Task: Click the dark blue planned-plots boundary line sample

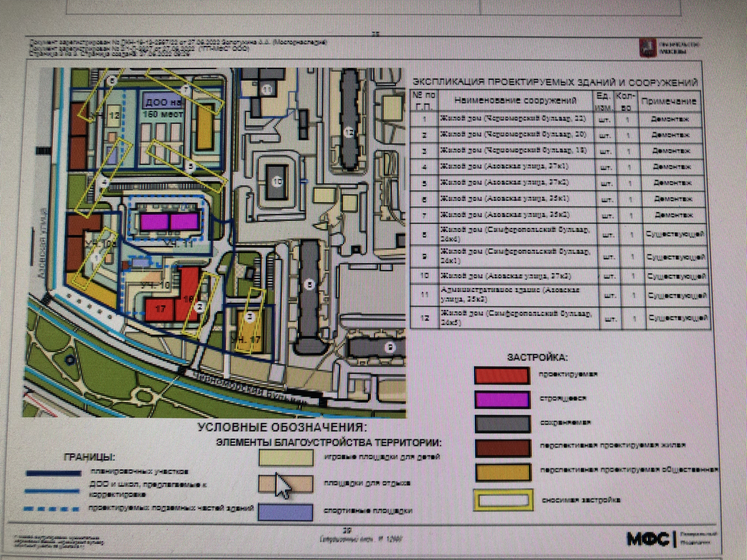Action: 54,474
